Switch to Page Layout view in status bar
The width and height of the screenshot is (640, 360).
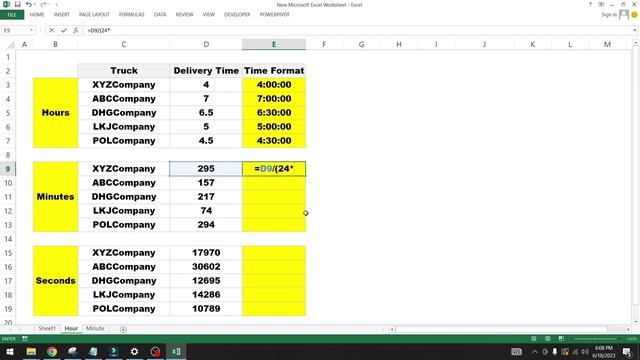[547, 338]
